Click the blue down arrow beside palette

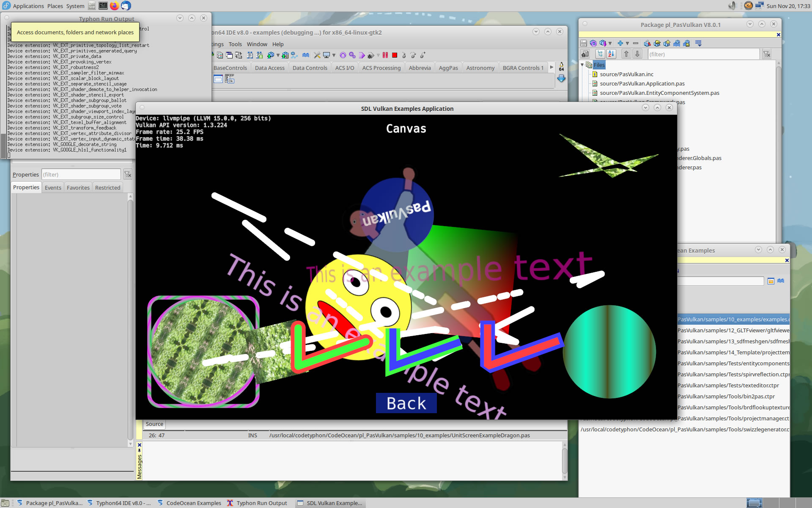pyautogui.click(x=561, y=78)
